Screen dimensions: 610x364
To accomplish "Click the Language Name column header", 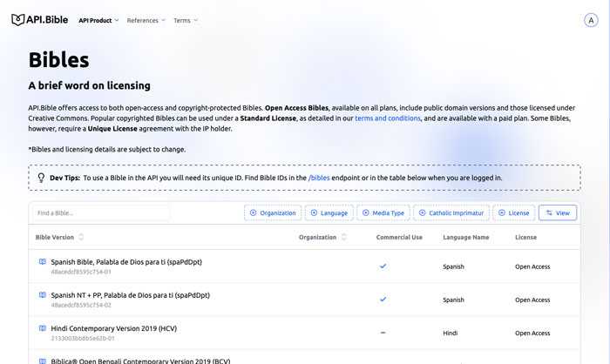I will point(465,237).
